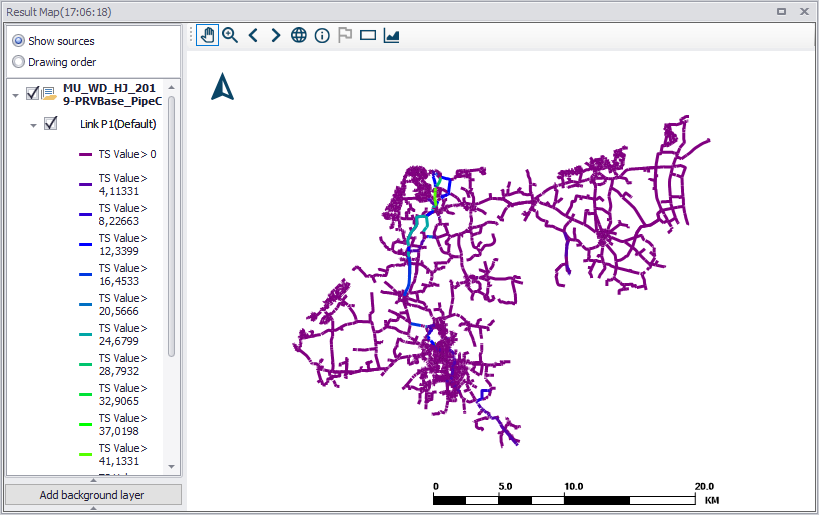Click the toolbar grip handle
The width and height of the screenshot is (819, 515).
pyautogui.click(x=191, y=36)
